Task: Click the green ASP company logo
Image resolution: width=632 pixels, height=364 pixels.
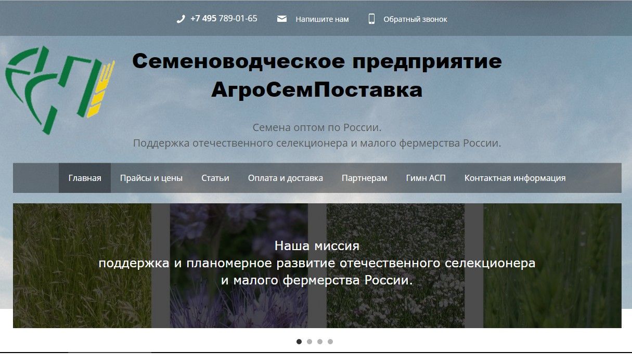Action: (60, 90)
